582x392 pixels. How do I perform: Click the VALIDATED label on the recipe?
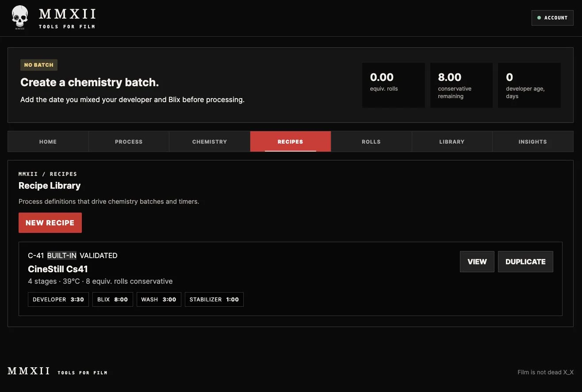[x=99, y=255]
